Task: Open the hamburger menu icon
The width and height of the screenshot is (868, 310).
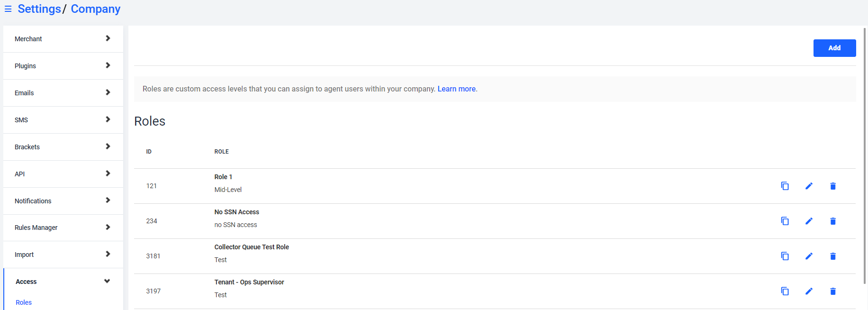Action: 8,9
